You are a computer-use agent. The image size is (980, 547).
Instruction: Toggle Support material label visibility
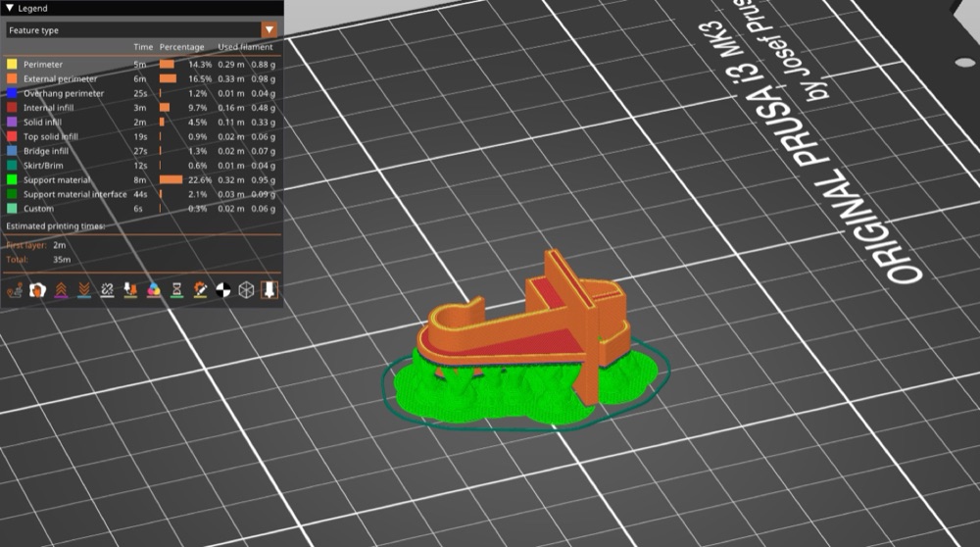click(57, 179)
